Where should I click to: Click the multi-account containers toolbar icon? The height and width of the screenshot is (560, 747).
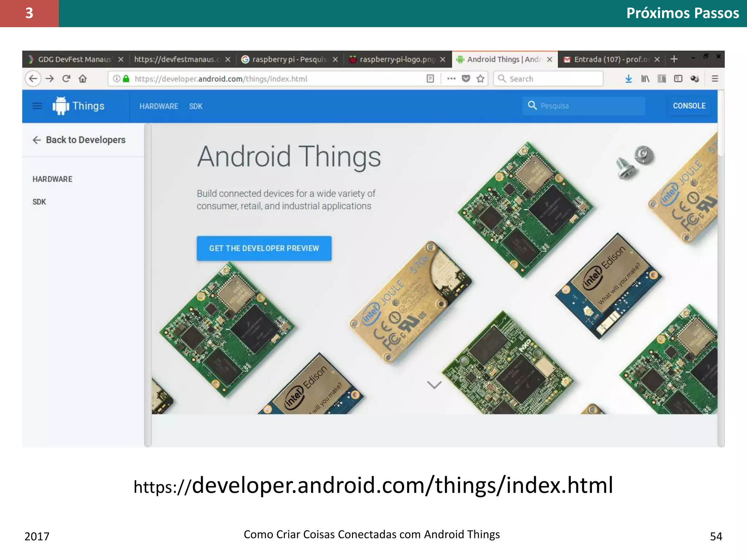[x=695, y=78]
